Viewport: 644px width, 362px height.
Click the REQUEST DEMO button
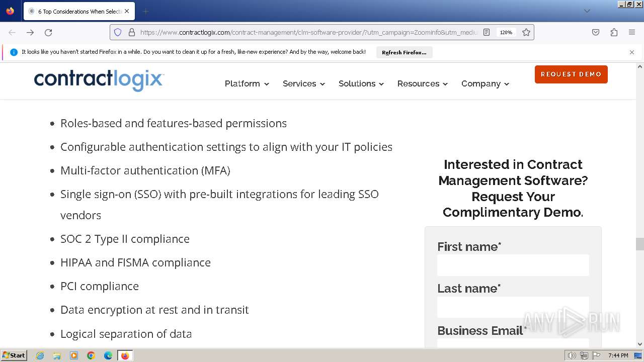[571, 74]
